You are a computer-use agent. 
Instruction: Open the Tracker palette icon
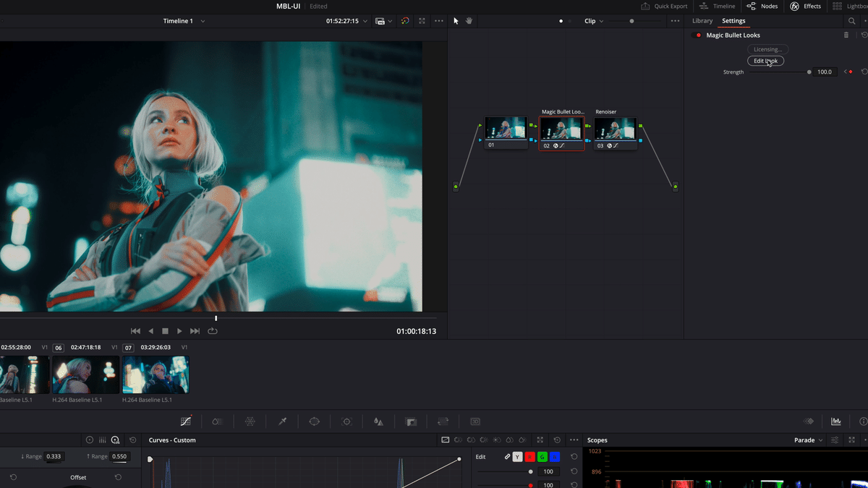pyautogui.click(x=346, y=421)
